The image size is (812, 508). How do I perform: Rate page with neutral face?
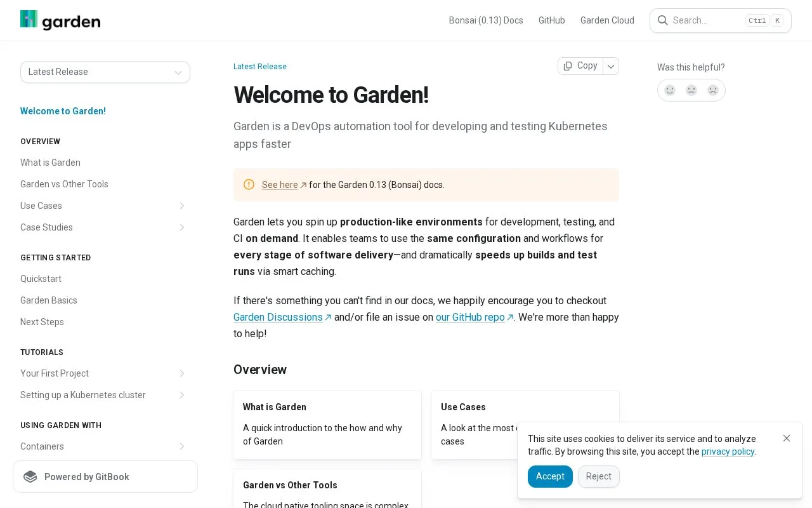click(x=691, y=90)
